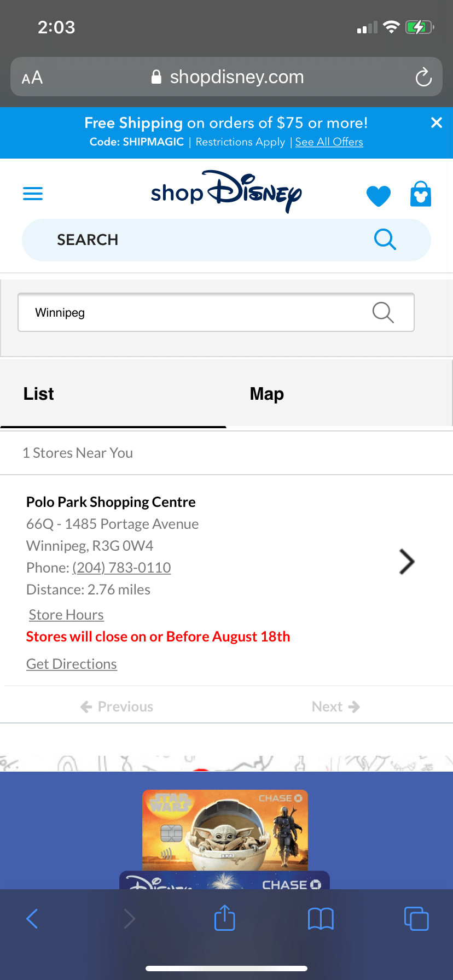Open the AA text size menu
The image size is (453, 980).
click(x=32, y=78)
